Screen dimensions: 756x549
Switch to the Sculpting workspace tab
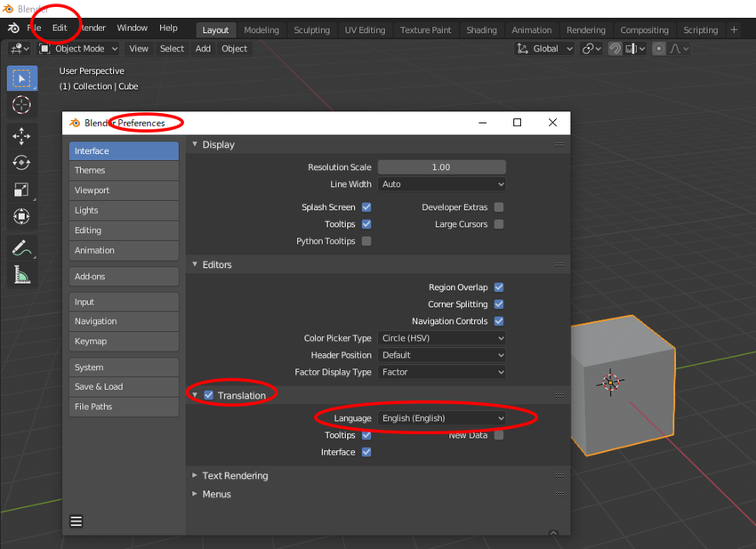(x=312, y=30)
